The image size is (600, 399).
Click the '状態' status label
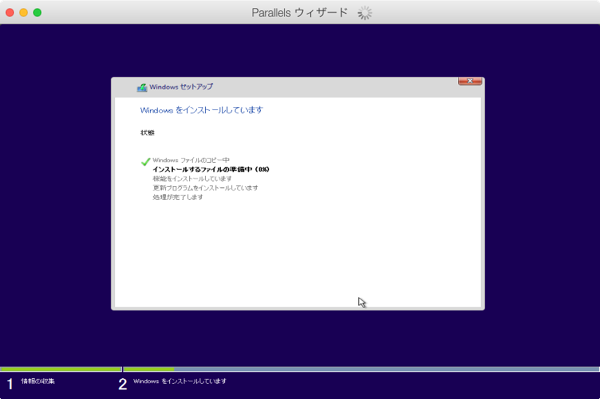click(x=147, y=133)
